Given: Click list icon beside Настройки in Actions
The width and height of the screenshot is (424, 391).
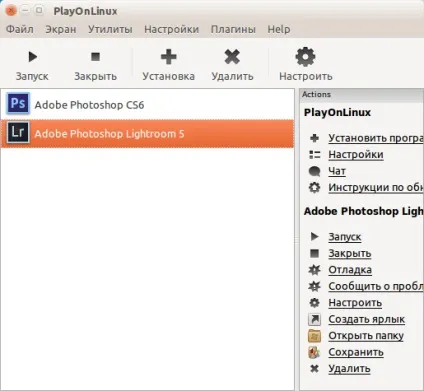Looking at the screenshot, I should [314, 155].
